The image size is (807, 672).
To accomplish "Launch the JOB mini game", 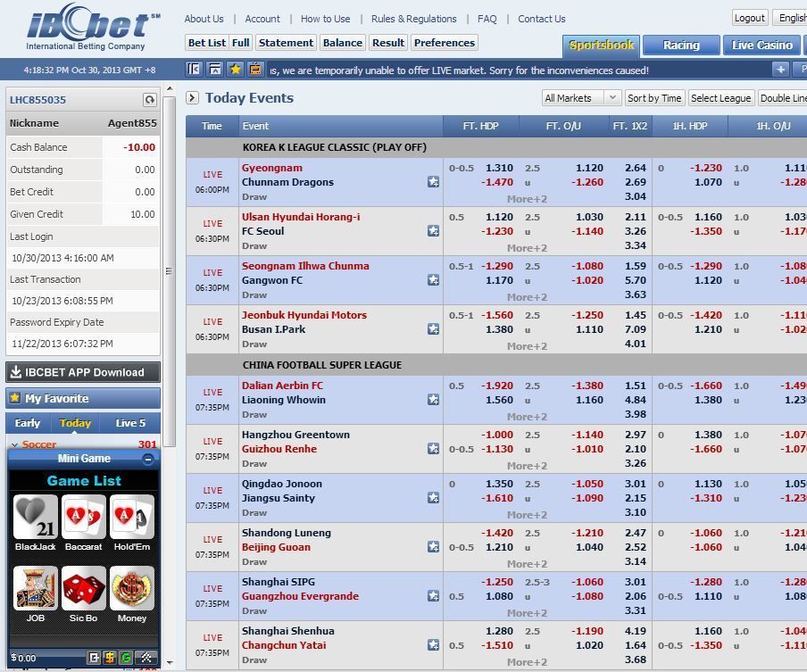I will point(35,588).
